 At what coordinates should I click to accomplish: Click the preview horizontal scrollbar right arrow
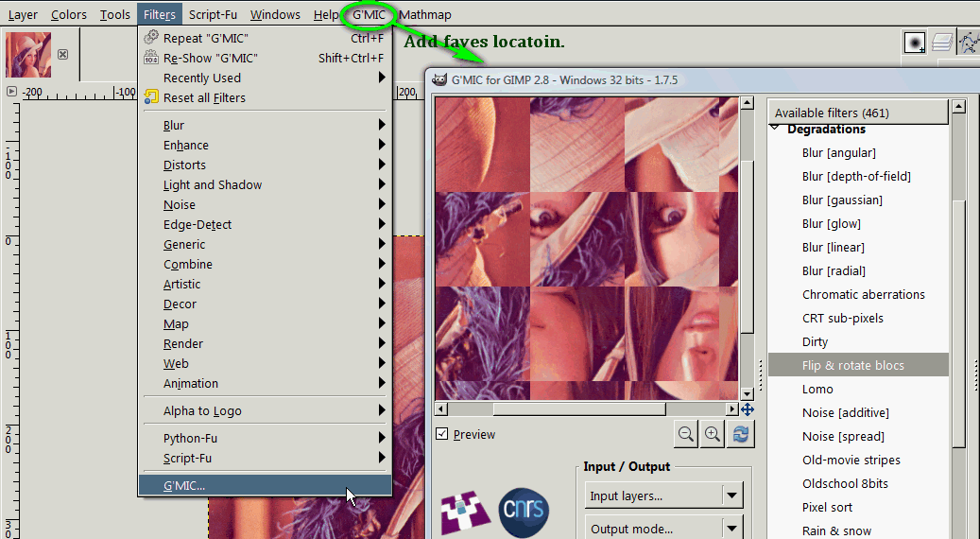coord(731,409)
